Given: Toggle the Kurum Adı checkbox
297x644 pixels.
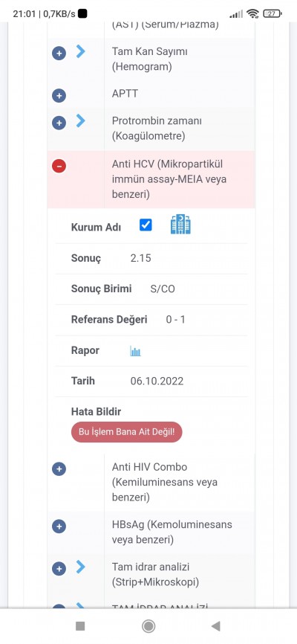Looking at the screenshot, I should point(146,225).
